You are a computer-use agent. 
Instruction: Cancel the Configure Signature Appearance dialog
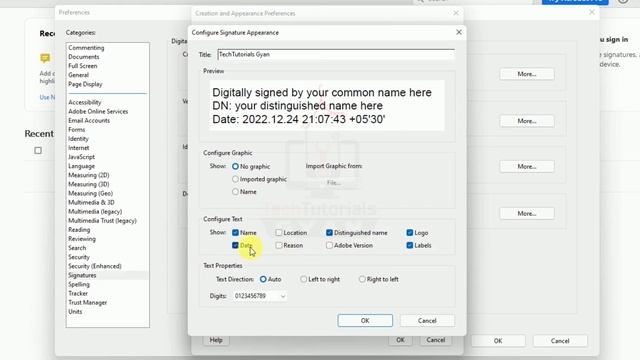click(427, 321)
